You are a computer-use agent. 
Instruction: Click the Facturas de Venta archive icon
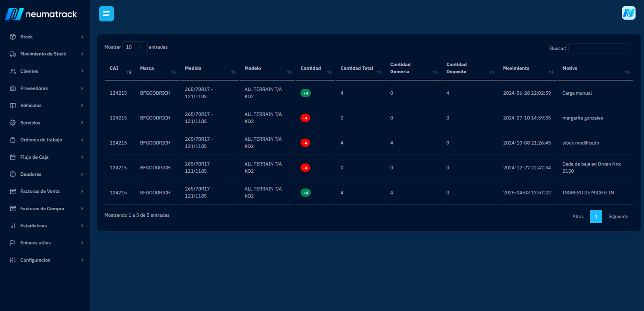point(13,191)
